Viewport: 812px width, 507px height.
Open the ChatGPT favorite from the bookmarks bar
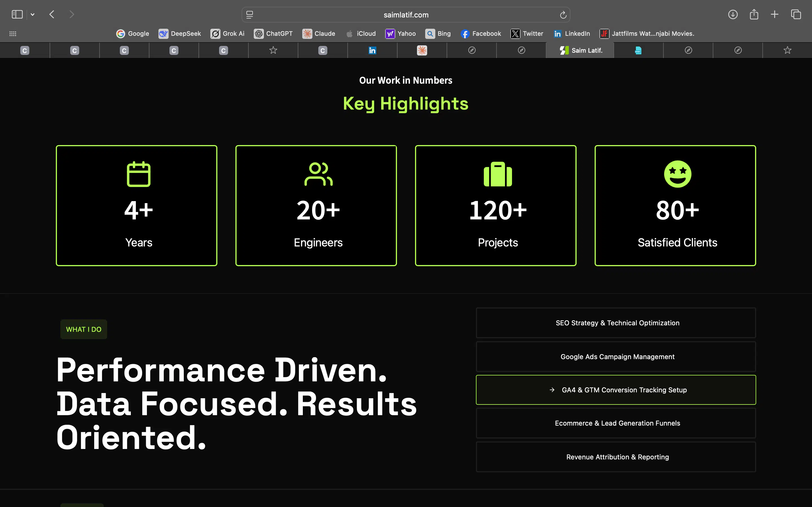coord(273,34)
